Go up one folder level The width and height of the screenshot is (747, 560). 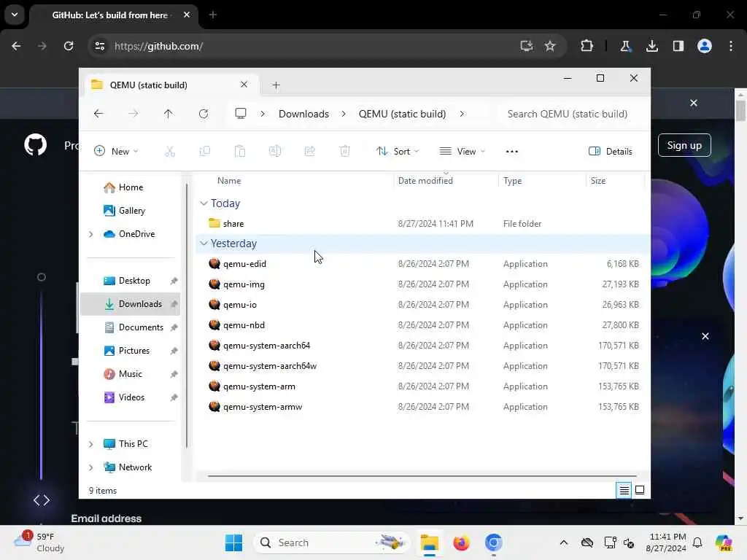click(x=169, y=114)
